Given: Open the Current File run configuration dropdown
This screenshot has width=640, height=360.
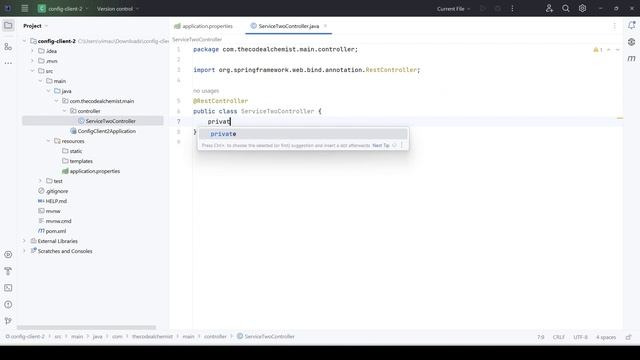Looking at the screenshot, I should [x=453, y=9].
